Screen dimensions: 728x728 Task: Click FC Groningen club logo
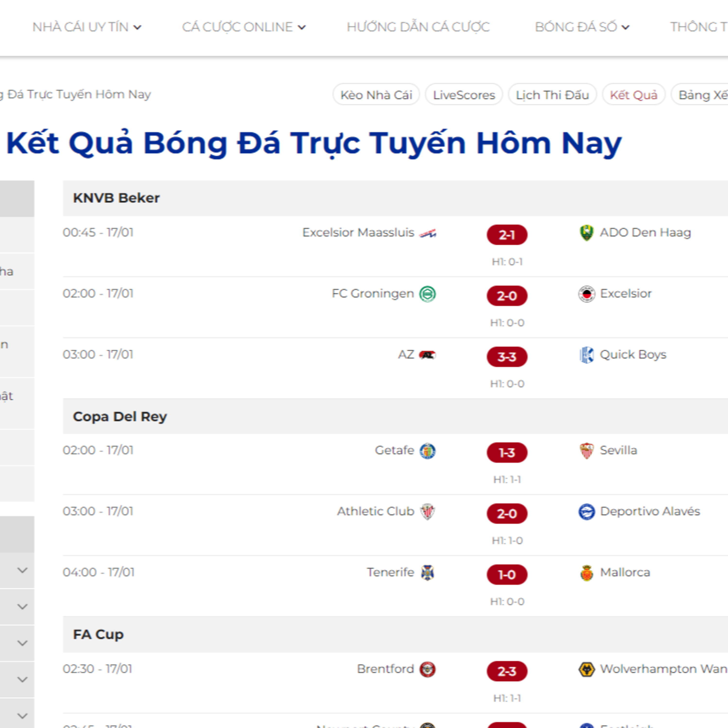click(428, 294)
